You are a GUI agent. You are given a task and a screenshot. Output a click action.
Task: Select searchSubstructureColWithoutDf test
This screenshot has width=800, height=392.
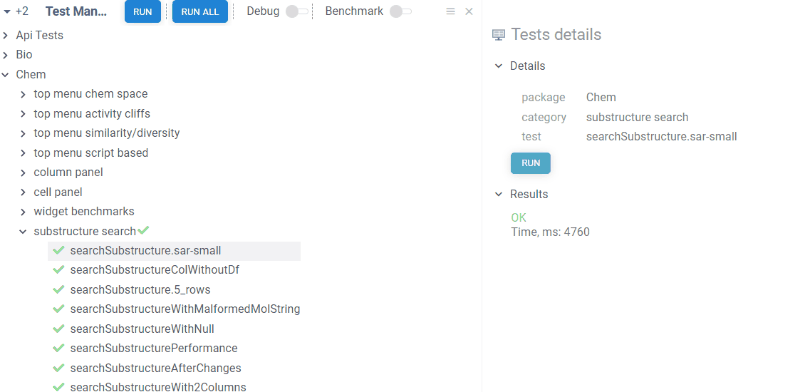155,270
